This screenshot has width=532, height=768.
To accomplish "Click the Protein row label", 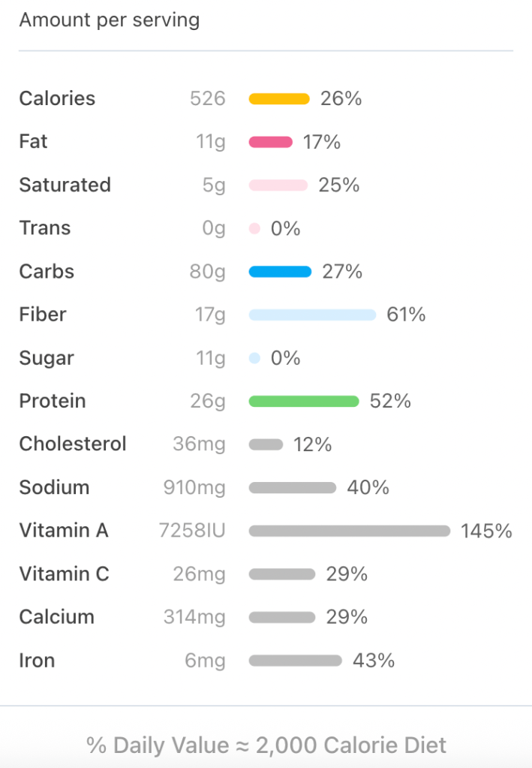I will coord(52,401).
